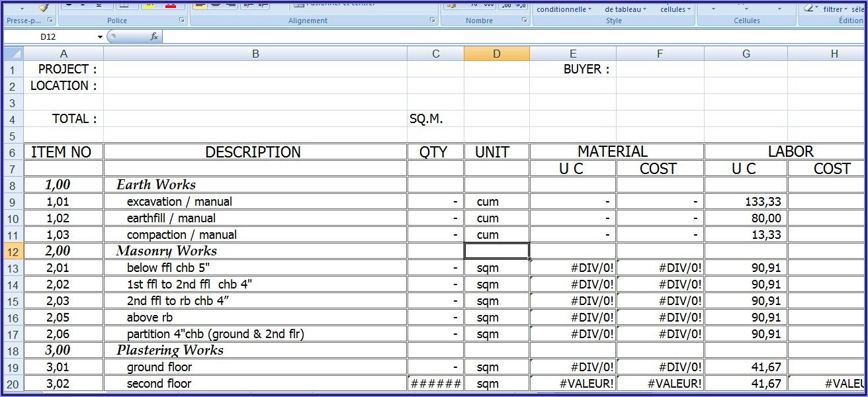Pick the yellow fill color swatch
The height and width of the screenshot is (397, 868).
point(149,5)
